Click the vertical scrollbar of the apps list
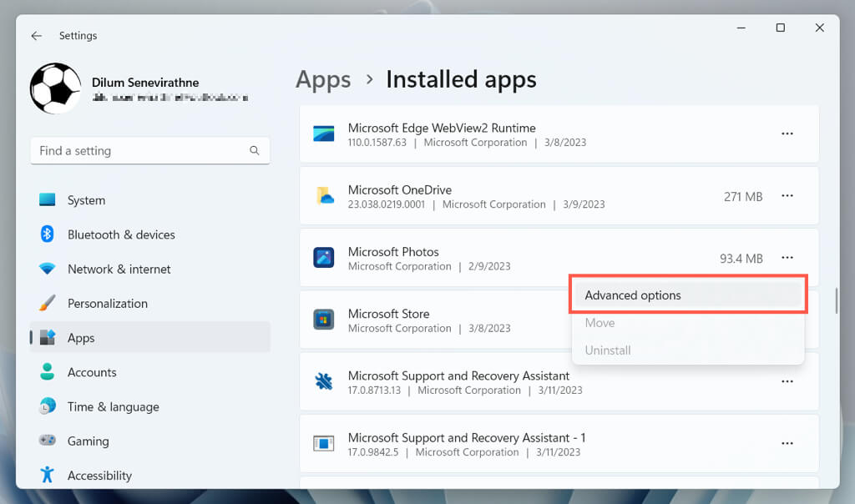This screenshot has width=855, height=504. point(836,300)
